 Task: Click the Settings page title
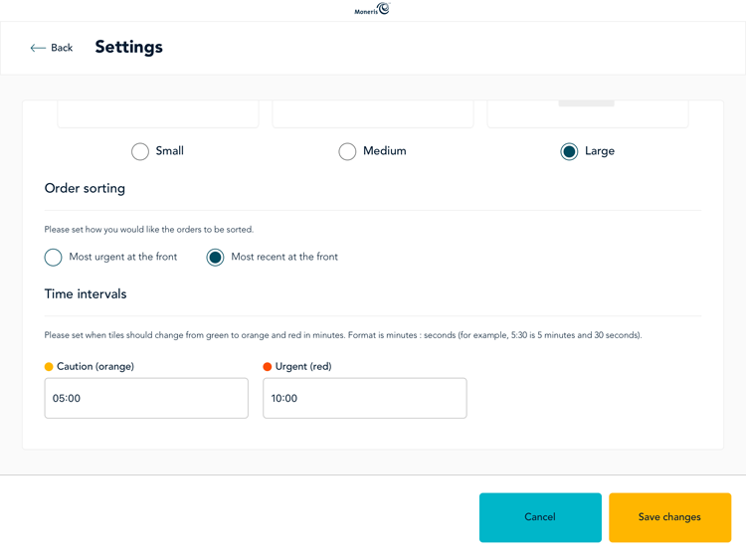point(129,47)
